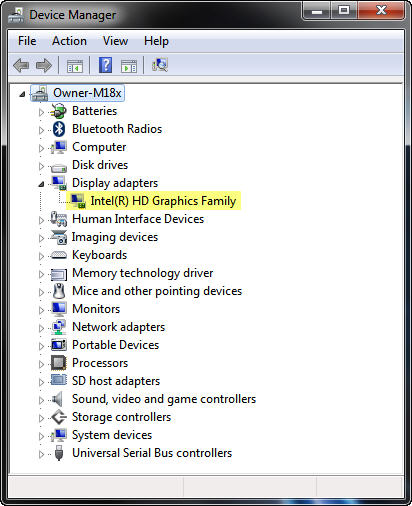Viewport: 412px width, 506px height.
Task: Select Intel(R) HD Graphics Family device
Action: tap(163, 201)
